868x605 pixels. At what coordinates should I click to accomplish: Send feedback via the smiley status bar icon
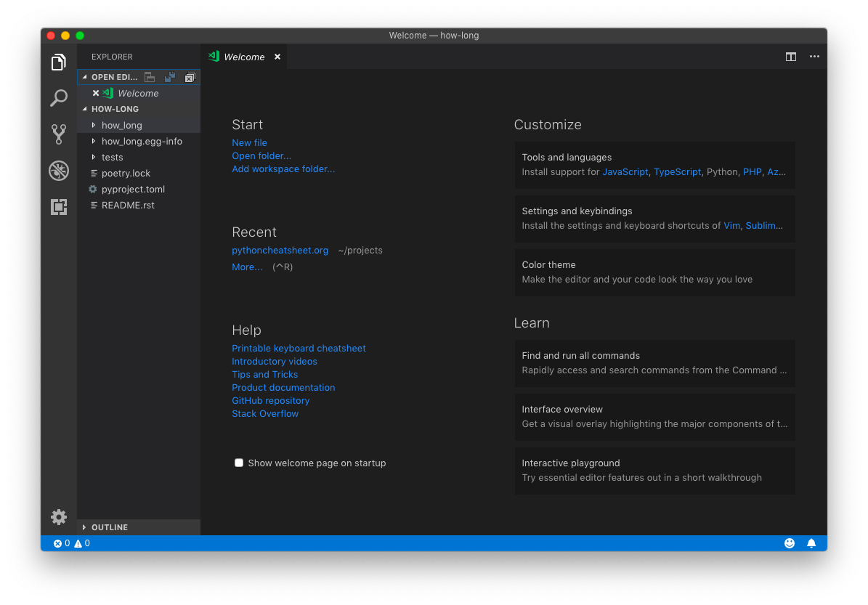click(790, 543)
